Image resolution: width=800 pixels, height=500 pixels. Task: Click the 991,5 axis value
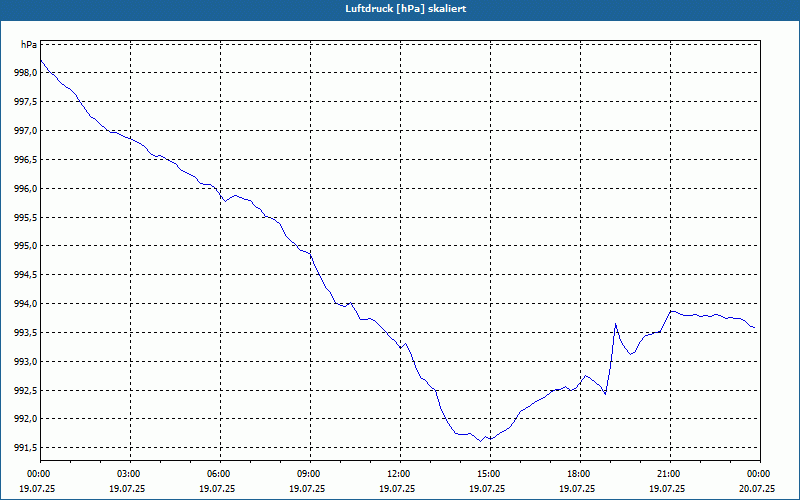coord(27,448)
